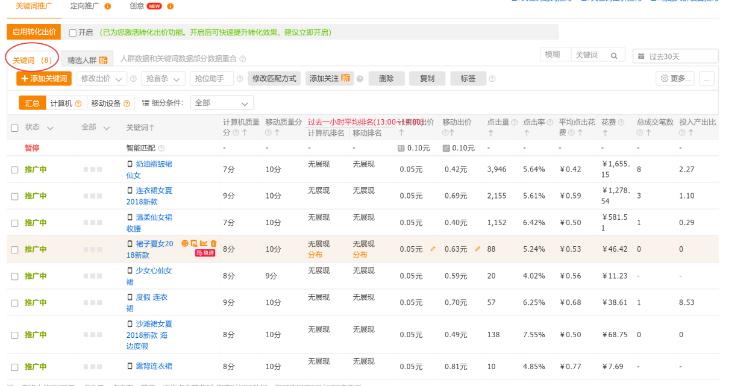This screenshot has width=730, height=386.
Task: Open the 细分条件 全部 dropdown
Action: (x=222, y=103)
